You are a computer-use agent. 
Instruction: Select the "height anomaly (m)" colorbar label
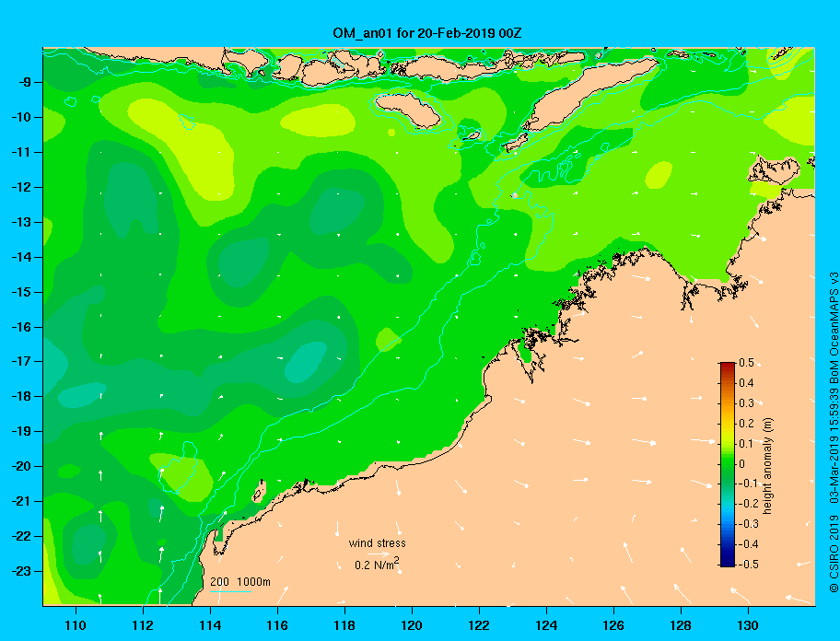coord(767,466)
